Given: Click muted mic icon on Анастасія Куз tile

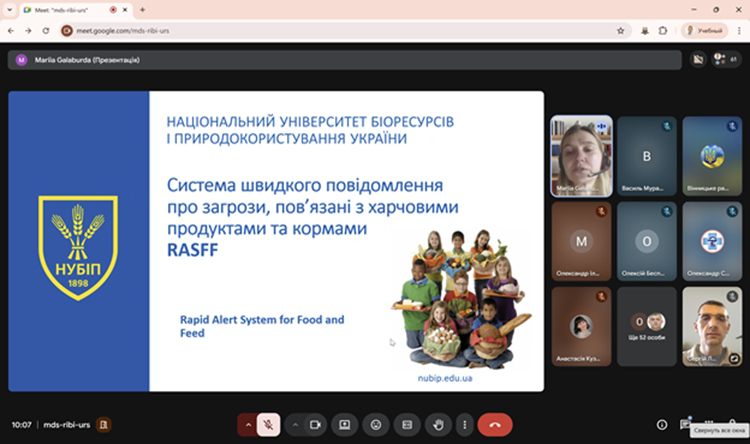Looking at the screenshot, I should pos(601,297).
